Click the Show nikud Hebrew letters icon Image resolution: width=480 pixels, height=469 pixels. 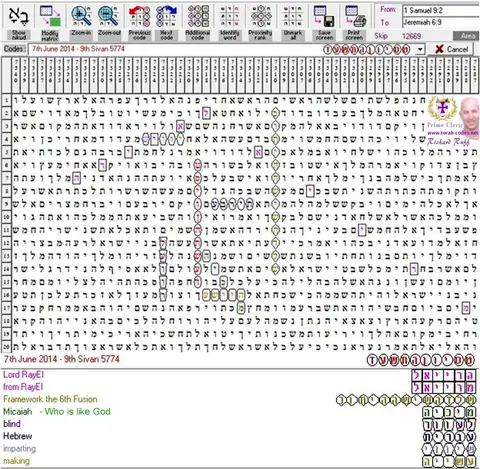point(19,16)
